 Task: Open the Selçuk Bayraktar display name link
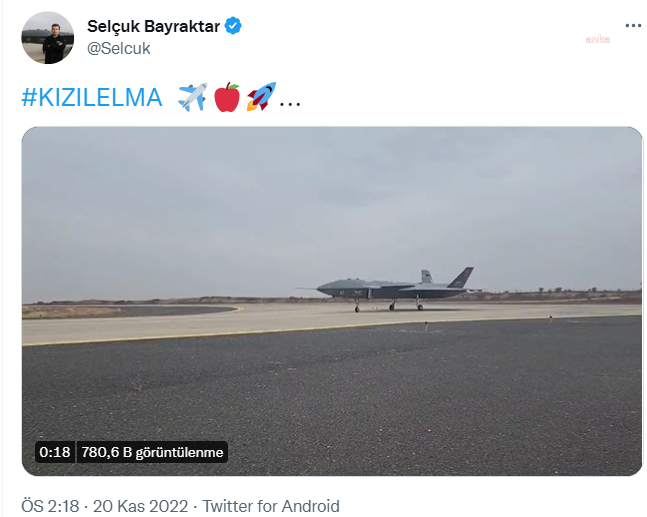click(153, 26)
